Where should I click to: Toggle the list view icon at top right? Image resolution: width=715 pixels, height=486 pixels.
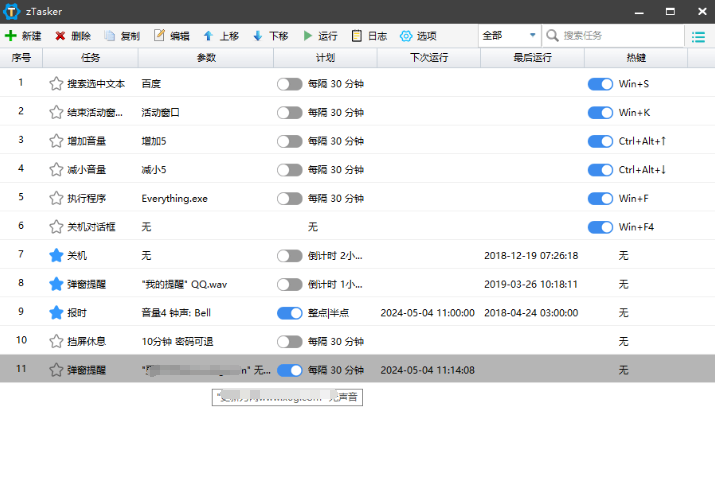coord(698,35)
